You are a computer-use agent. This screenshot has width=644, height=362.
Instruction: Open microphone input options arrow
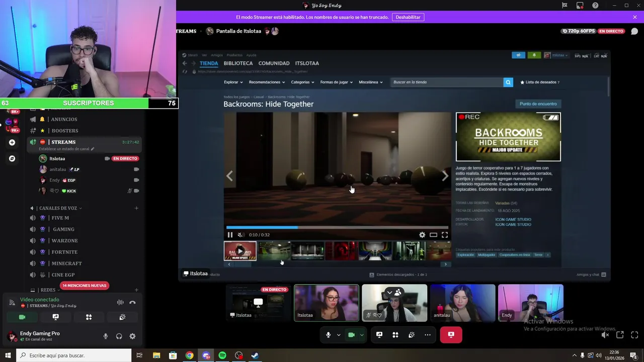coord(339,335)
